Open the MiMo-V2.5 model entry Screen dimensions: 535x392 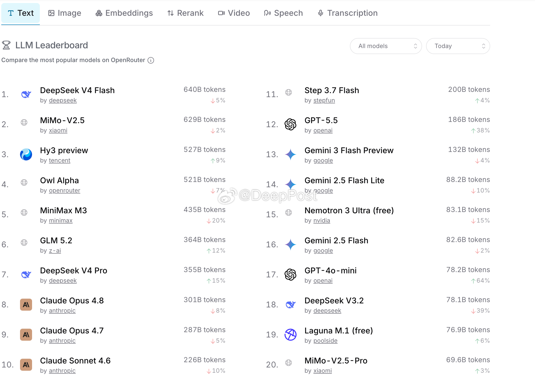tap(62, 120)
